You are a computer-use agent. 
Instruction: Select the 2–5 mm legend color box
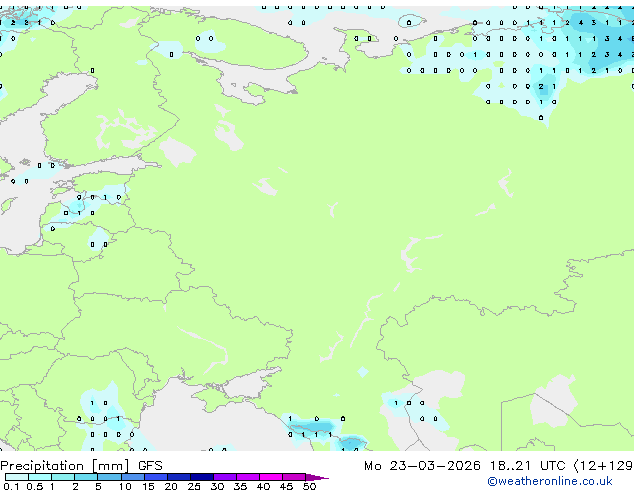(86, 477)
